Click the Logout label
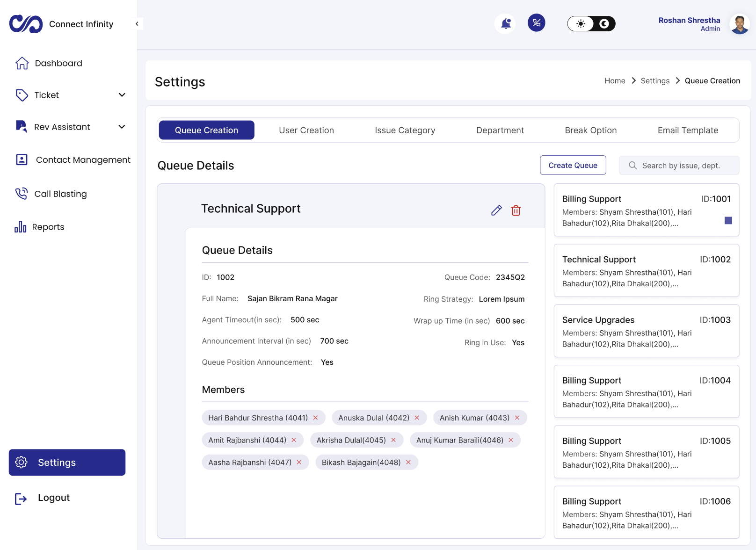 pyautogui.click(x=54, y=498)
